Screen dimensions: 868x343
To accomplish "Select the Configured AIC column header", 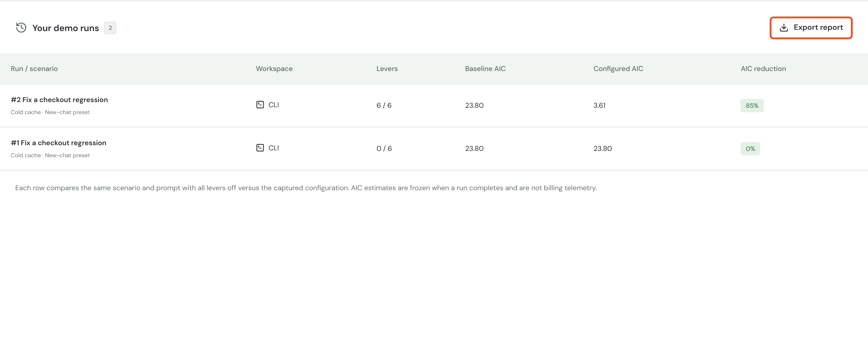I will coord(618,69).
